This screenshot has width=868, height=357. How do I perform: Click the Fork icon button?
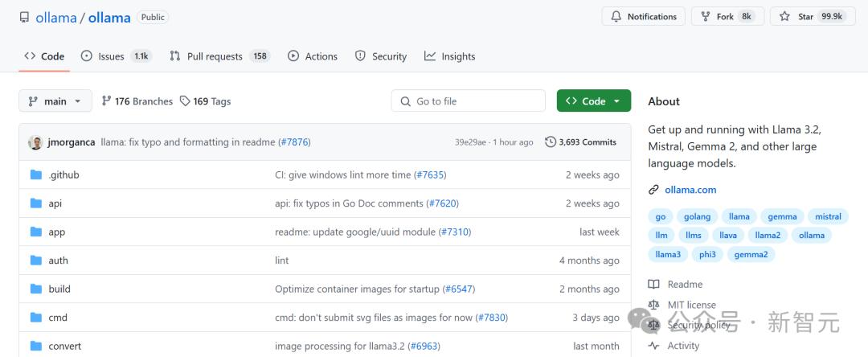pos(706,17)
